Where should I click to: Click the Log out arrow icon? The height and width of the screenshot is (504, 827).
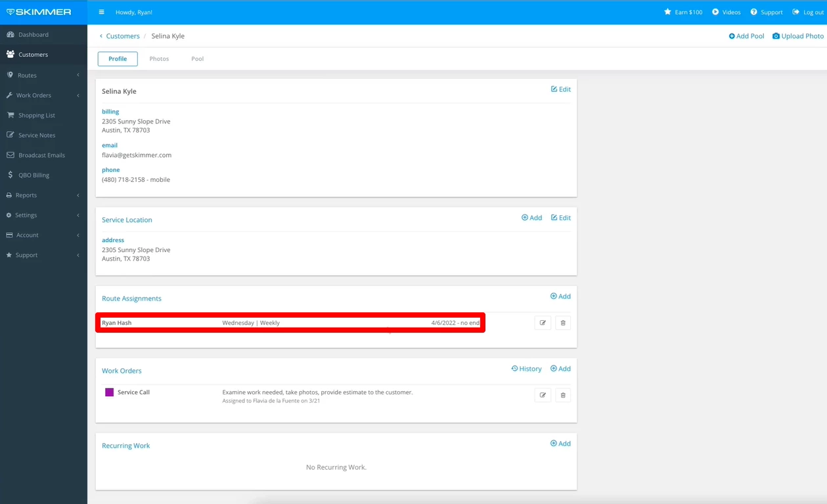pyautogui.click(x=795, y=12)
